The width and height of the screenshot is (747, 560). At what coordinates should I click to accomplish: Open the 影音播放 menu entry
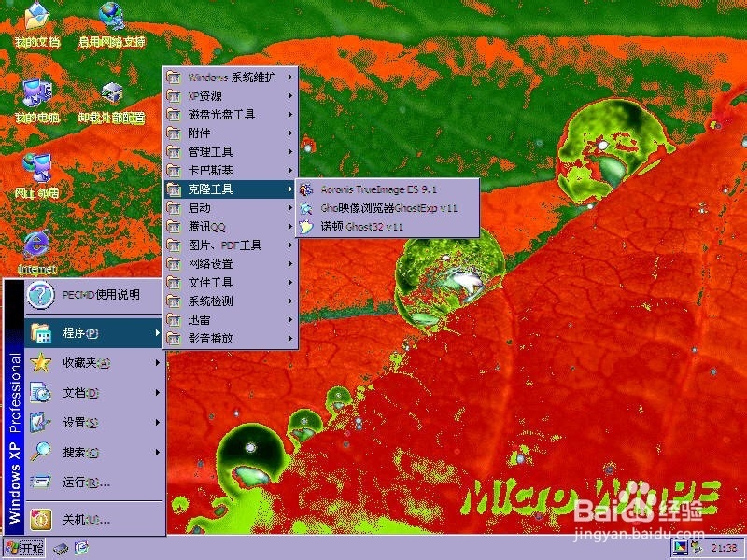pyautogui.click(x=231, y=339)
